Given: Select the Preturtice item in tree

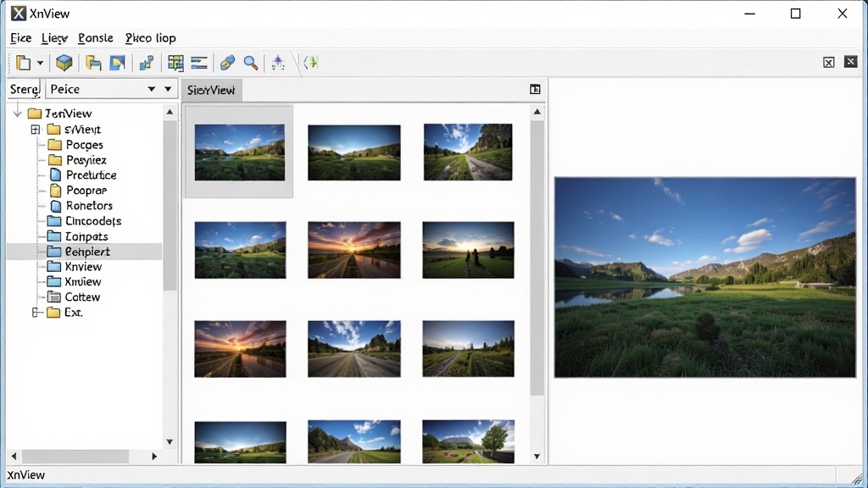Looking at the screenshot, I should coord(91,175).
